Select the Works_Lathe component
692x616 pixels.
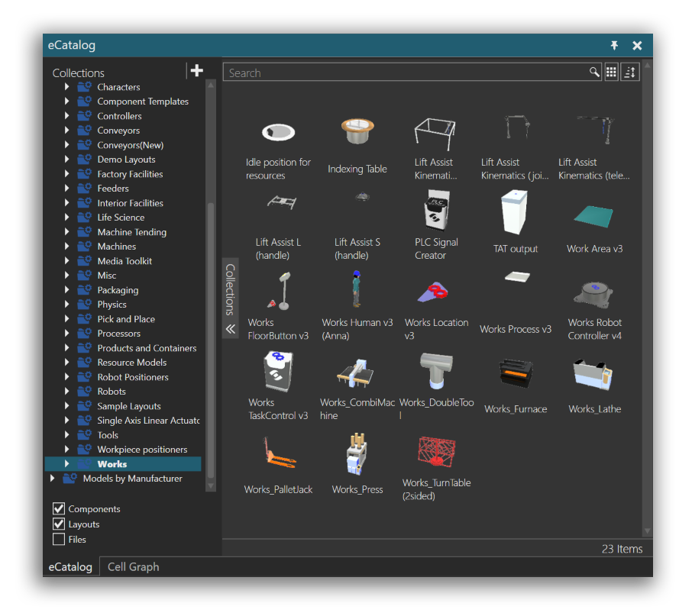coord(594,386)
